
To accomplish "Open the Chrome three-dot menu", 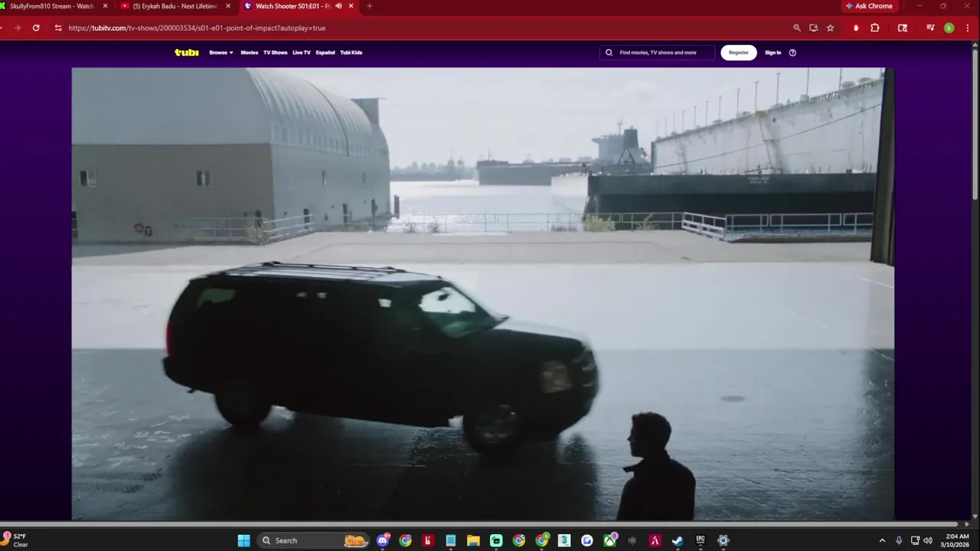I will 968,28.
